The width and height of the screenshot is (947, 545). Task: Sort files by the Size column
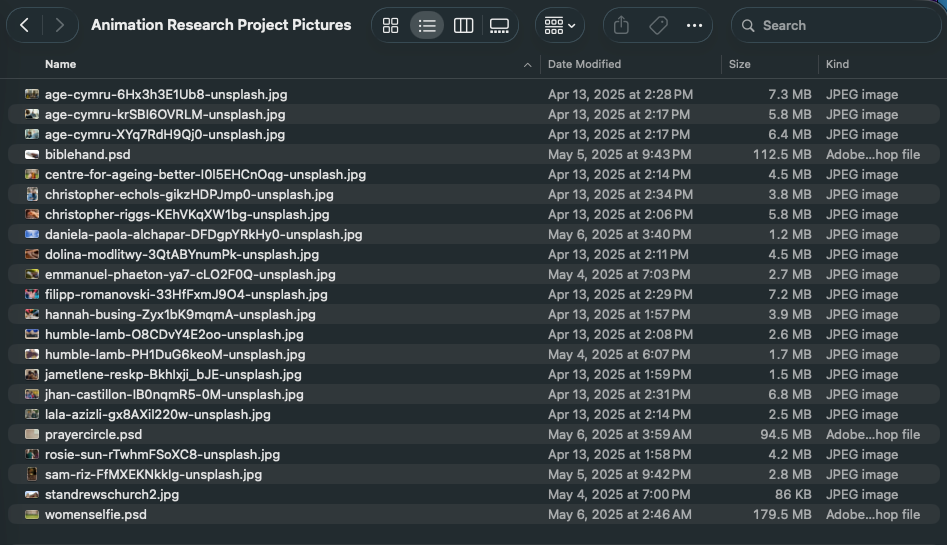tap(739, 64)
